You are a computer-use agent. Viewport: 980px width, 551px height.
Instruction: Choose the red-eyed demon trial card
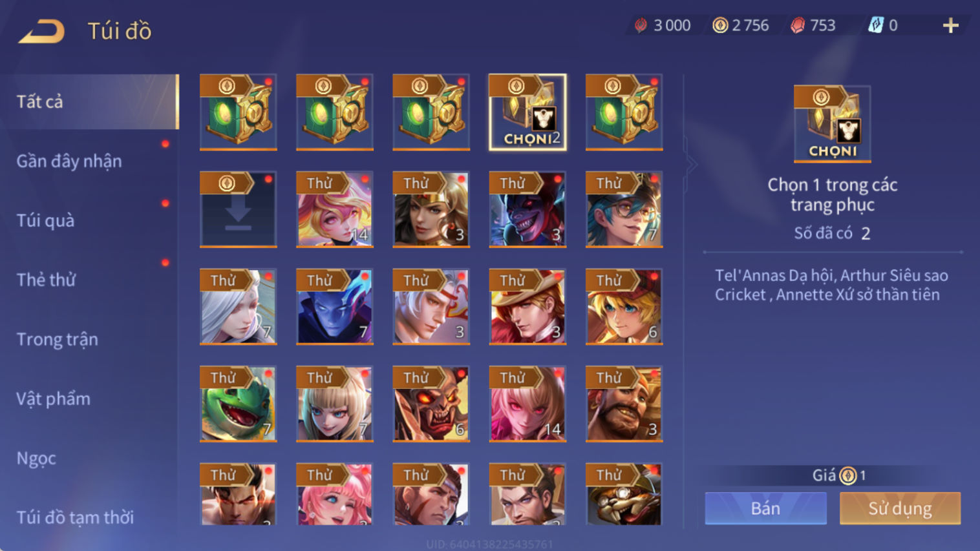[431, 404]
